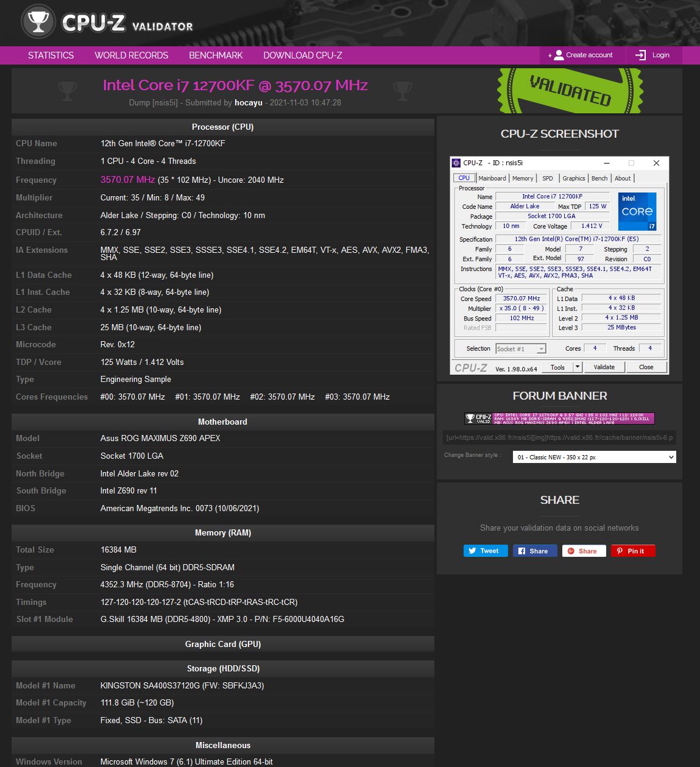Screen dimensions: 700x767
Task: Click the Storage (HDD/SSD) section header
Action: [x=223, y=668]
